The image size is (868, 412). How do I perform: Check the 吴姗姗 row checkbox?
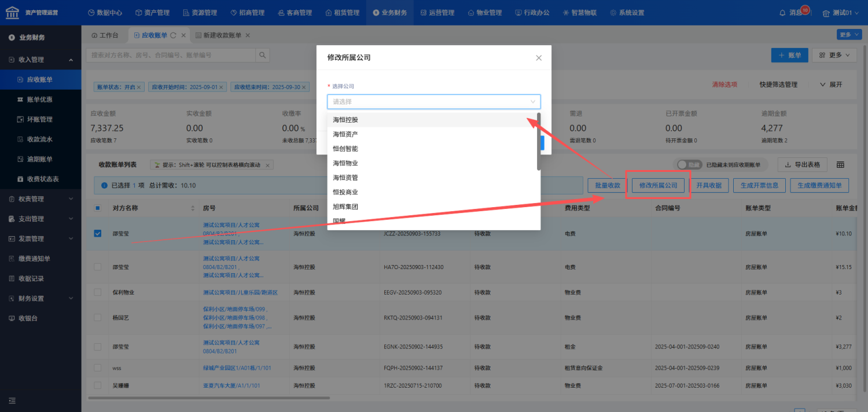point(97,385)
